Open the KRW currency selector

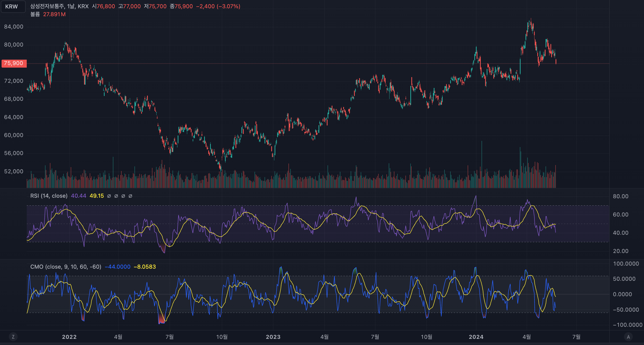pos(13,7)
